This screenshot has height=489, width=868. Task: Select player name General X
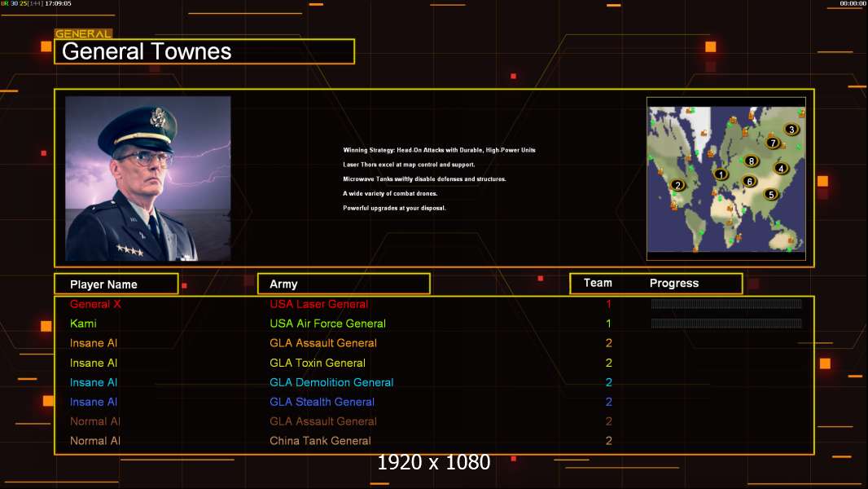click(x=95, y=304)
